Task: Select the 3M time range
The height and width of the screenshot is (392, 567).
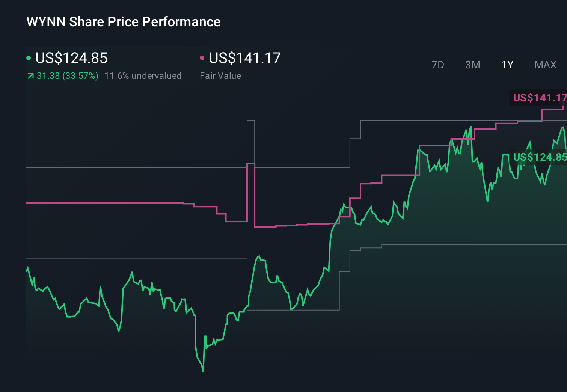Action: (472, 65)
